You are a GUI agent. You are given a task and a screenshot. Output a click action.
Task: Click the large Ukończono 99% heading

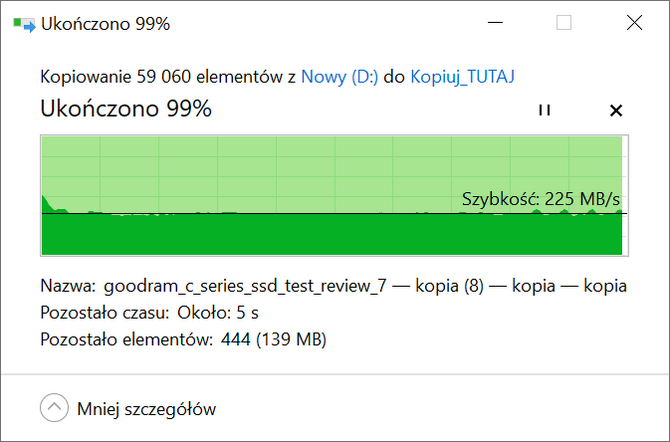(x=126, y=108)
